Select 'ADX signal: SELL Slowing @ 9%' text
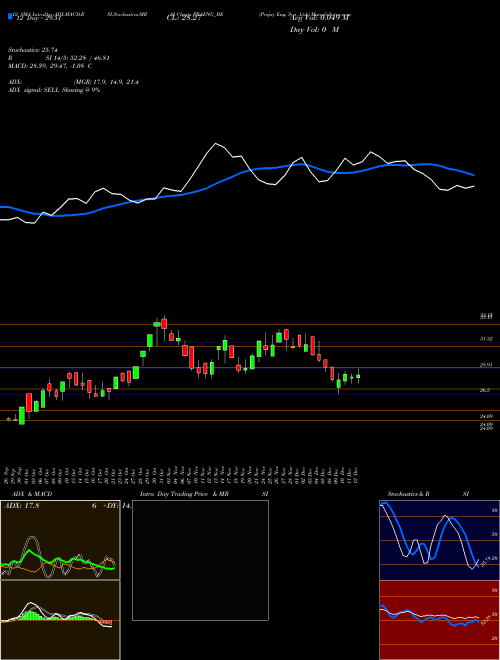The width and height of the screenshot is (500, 660). pyautogui.click(x=54, y=90)
